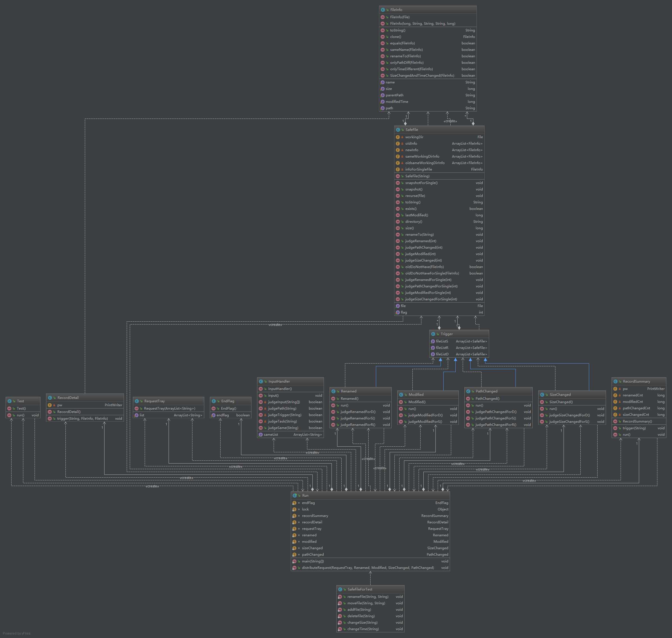Click the InputHandler class icon

click(x=261, y=382)
